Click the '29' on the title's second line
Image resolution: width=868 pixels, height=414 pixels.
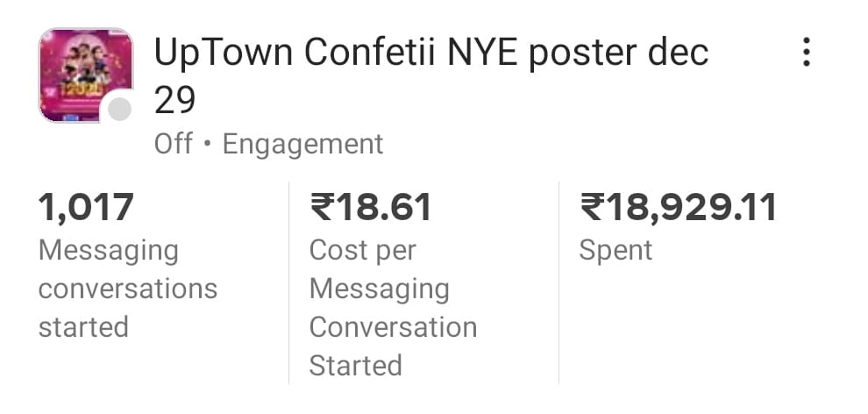click(x=174, y=101)
